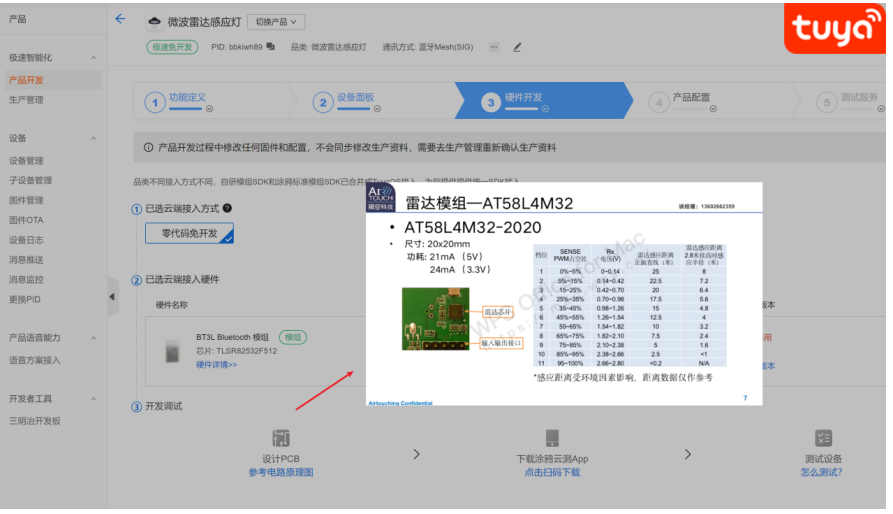The width and height of the screenshot is (893, 514).
Task: Click the 通讯方式: 蓝牙Mesh(SIG) text
Action: [428, 47]
